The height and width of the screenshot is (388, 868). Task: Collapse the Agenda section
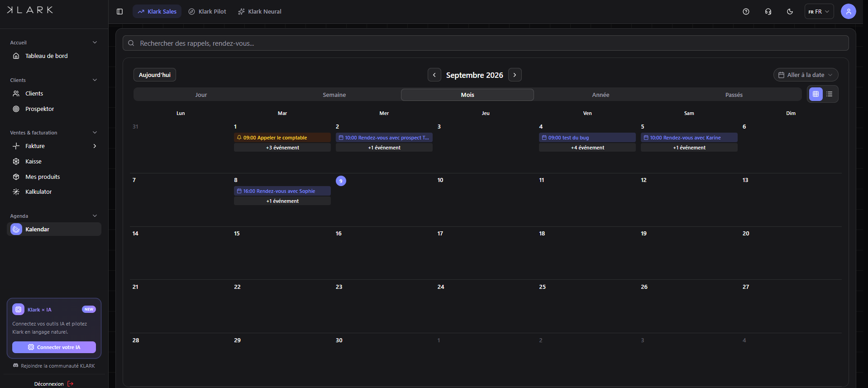95,216
